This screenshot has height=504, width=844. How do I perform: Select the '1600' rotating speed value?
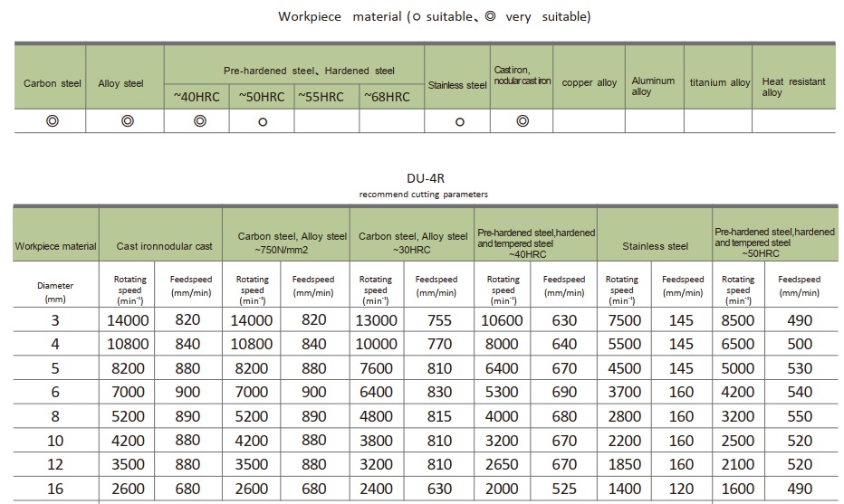click(737, 489)
